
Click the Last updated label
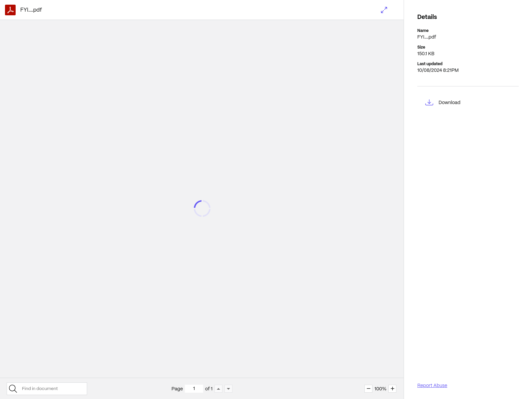coord(430,64)
